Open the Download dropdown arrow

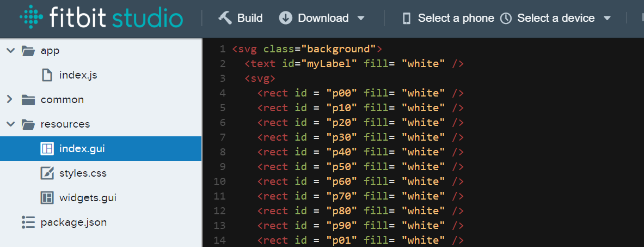[361, 18]
